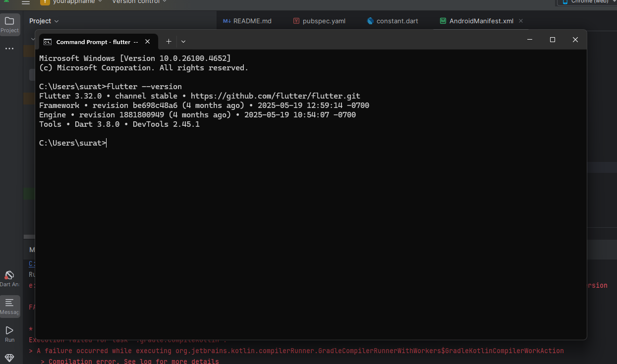The width and height of the screenshot is (617, 364).
Task: Open the Run tool window
Action: [x=9, y=333]
